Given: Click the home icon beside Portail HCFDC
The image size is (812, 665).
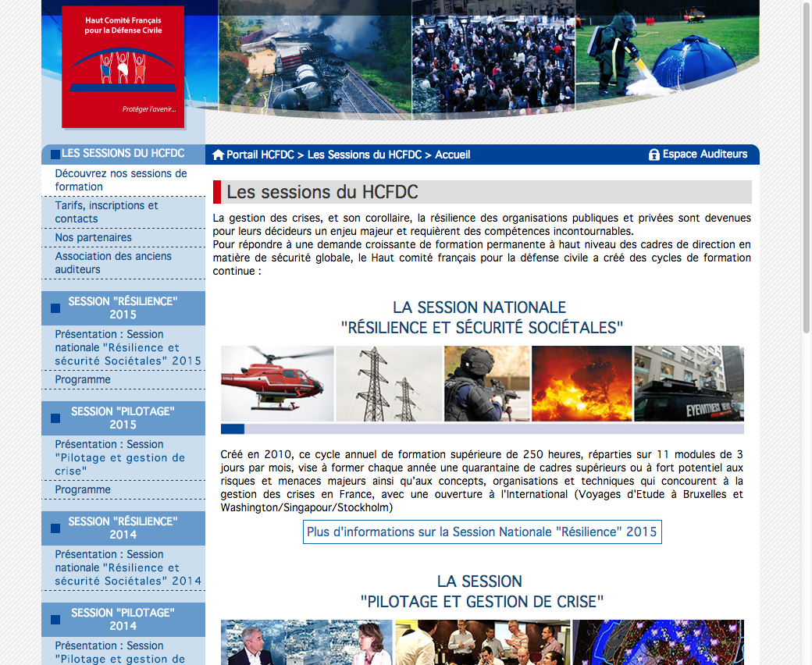Looking at the screenshot, I should pos(218,155).
